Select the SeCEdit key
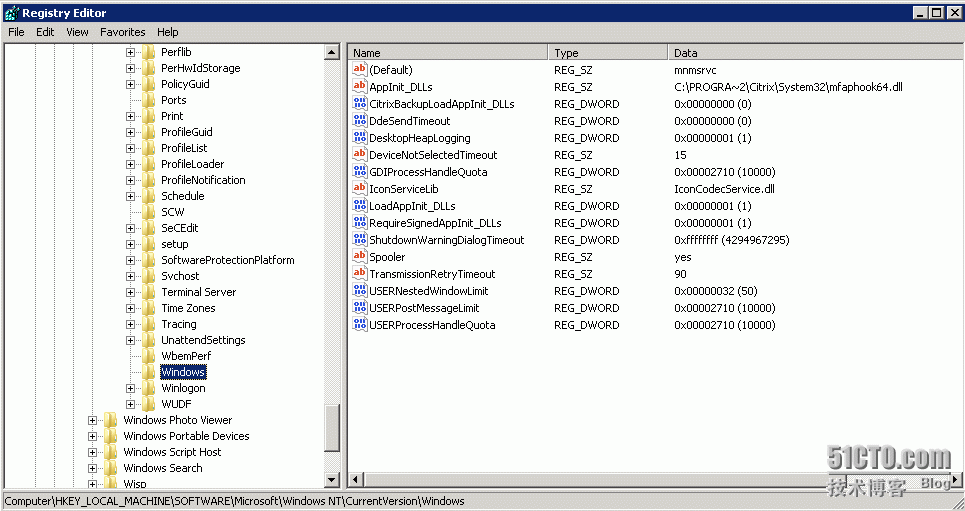This screenshot has height=511, width=965. point(179,228)
